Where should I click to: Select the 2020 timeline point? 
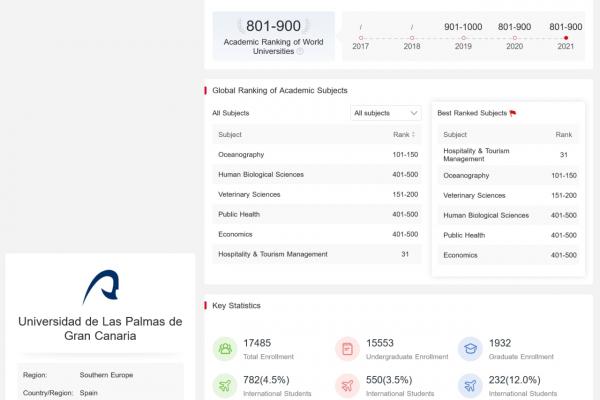(x=515, y=38)
